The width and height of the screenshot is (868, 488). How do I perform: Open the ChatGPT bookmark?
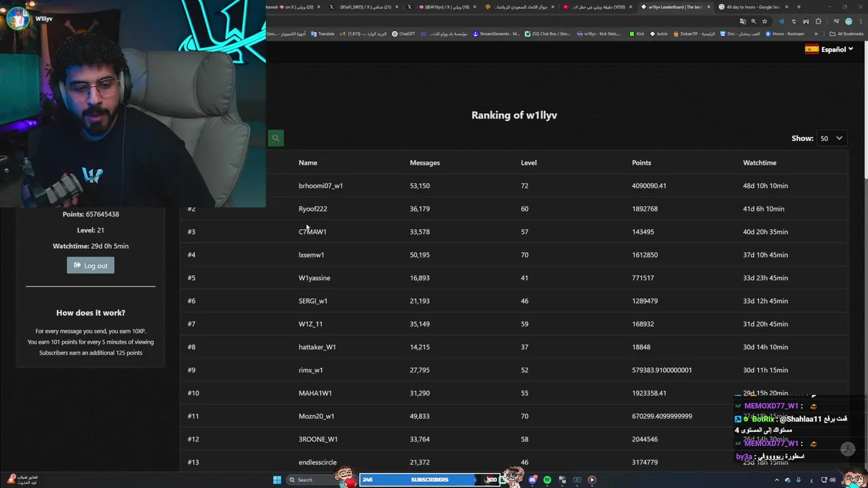[x=403, y=34]
